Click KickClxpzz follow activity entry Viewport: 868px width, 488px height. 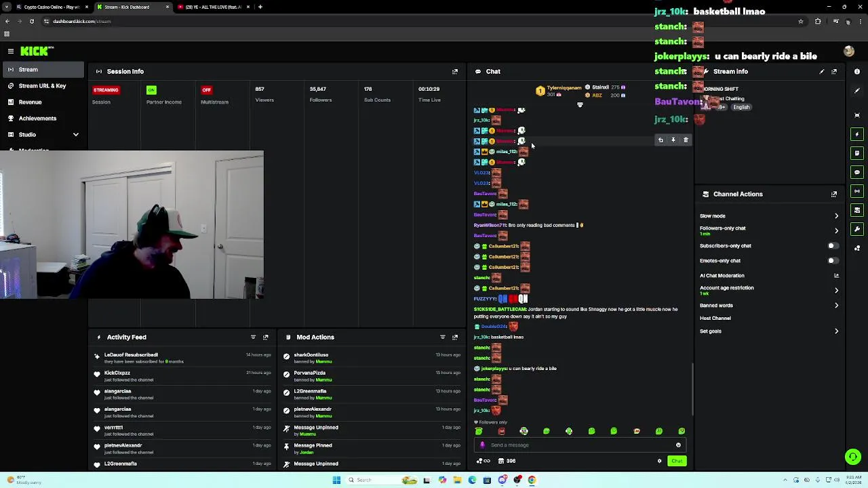click(x=183, y=376)
